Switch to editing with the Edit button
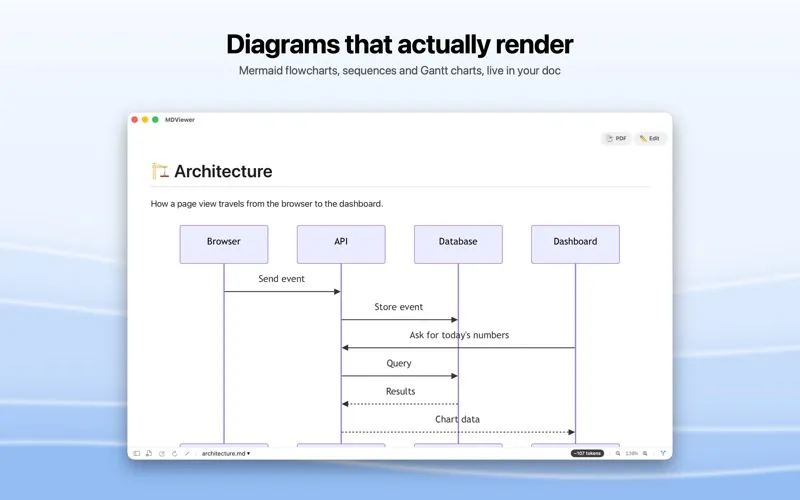This screenshot has width=800, height=500. [x=650, y=138]
